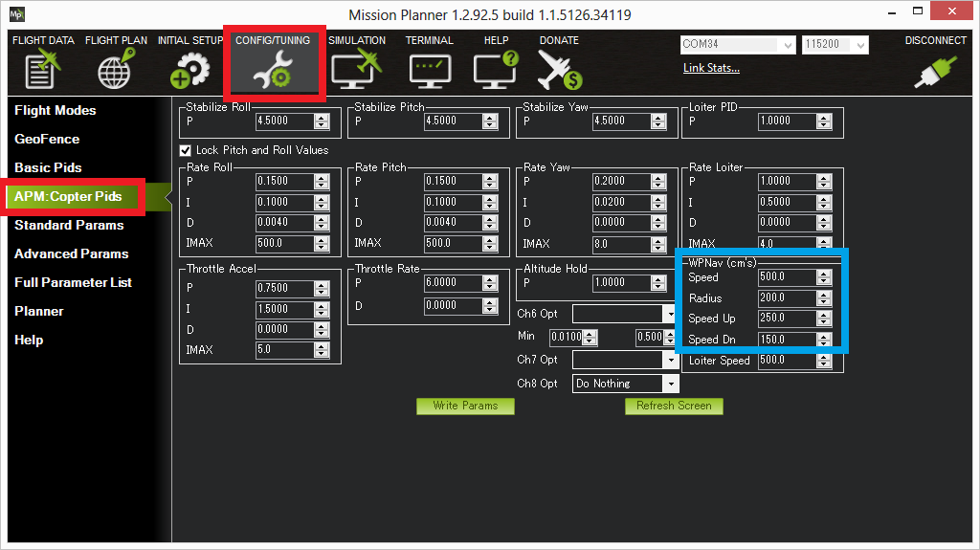Uncheck Lock Pitch and Roll Values

pyautogui.click(x=186, y=150)
